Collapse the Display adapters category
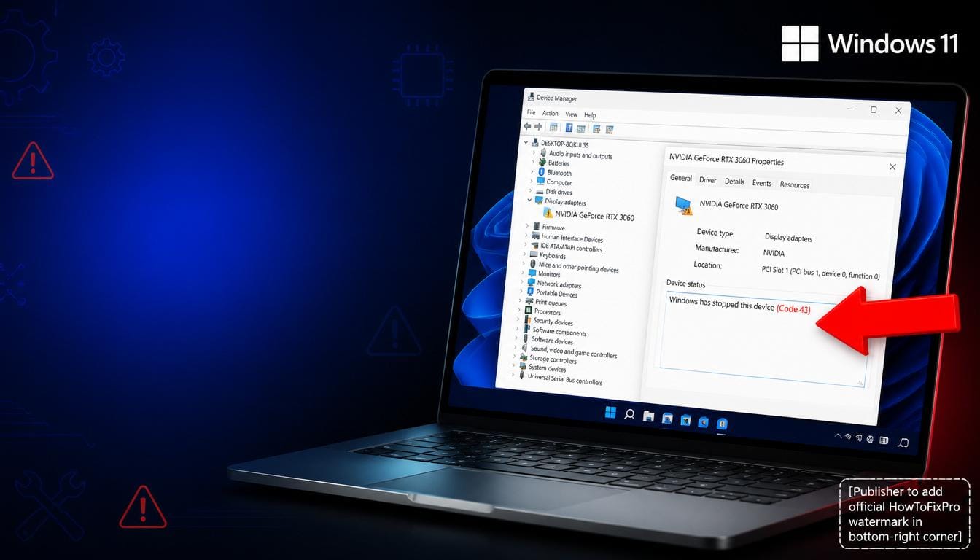 point(530,200)
